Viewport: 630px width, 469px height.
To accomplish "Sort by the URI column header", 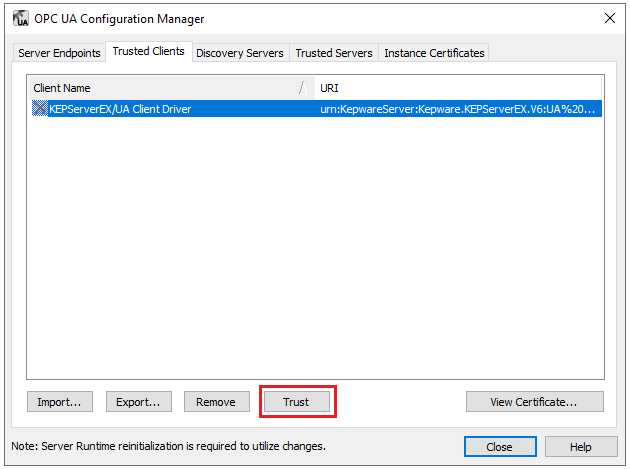I will (x=458, y=88).
